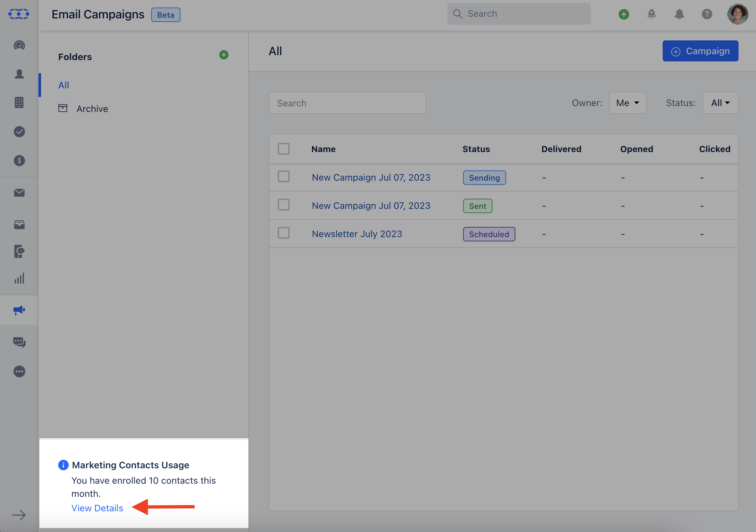Screen dimensions: 756x532
Task: Open the document chat icon in sidebar
Action: (19, 252)
